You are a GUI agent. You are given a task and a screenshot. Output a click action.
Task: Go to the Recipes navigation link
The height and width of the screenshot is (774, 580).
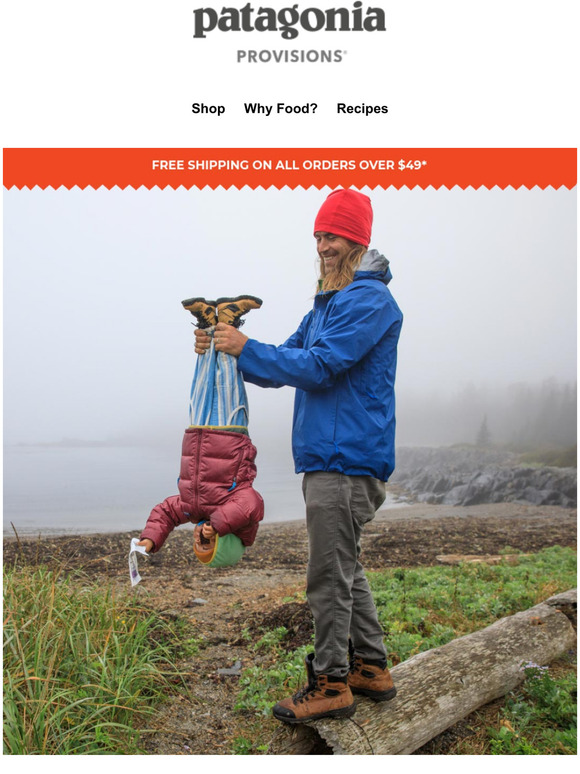362,109
